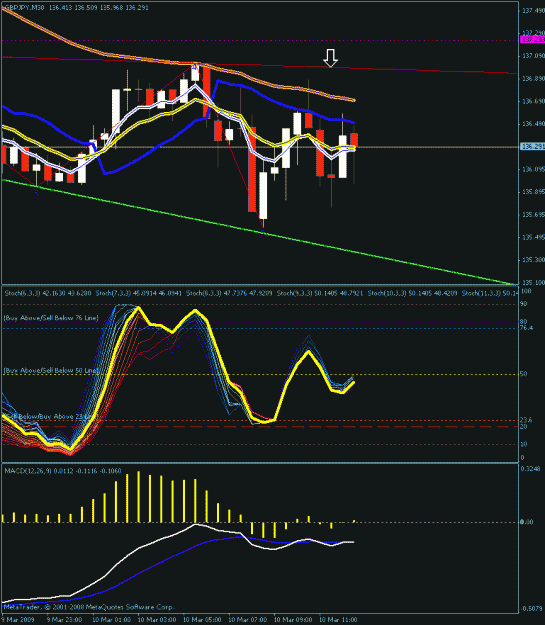Click the 76.4 stochastic level value
Image resolution: width=545 pixels, height=625 pixels.
tap(527, 328)
